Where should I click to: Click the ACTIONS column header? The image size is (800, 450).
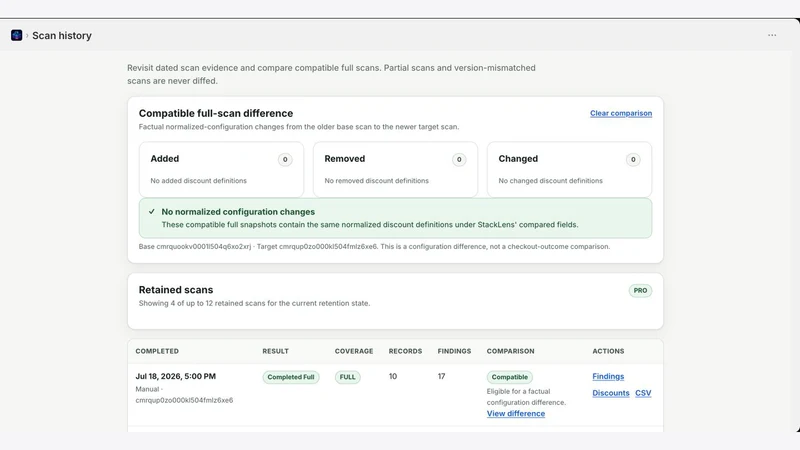pyautogui.click(x=608, y=351)
